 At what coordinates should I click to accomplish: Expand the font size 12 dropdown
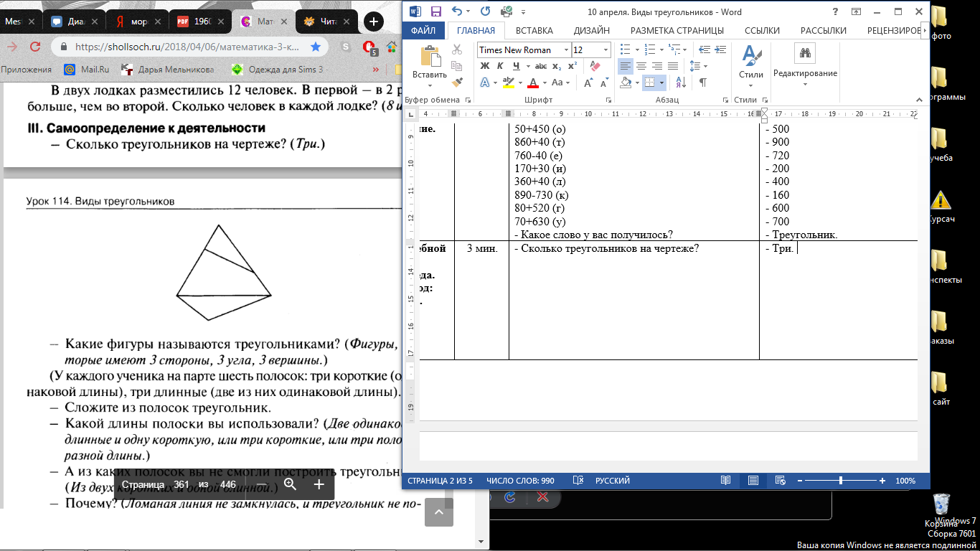point(606,50)
